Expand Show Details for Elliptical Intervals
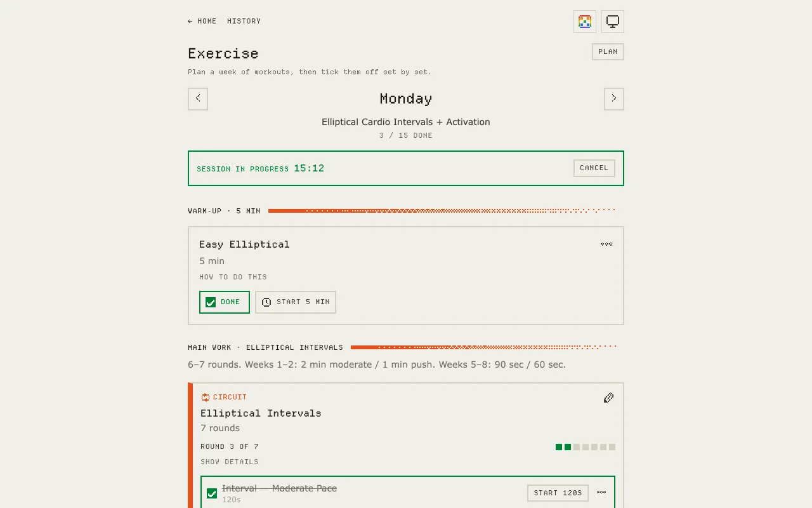This screenshot has height=508, width=812. pyautogui.click(x=230, y=462)
